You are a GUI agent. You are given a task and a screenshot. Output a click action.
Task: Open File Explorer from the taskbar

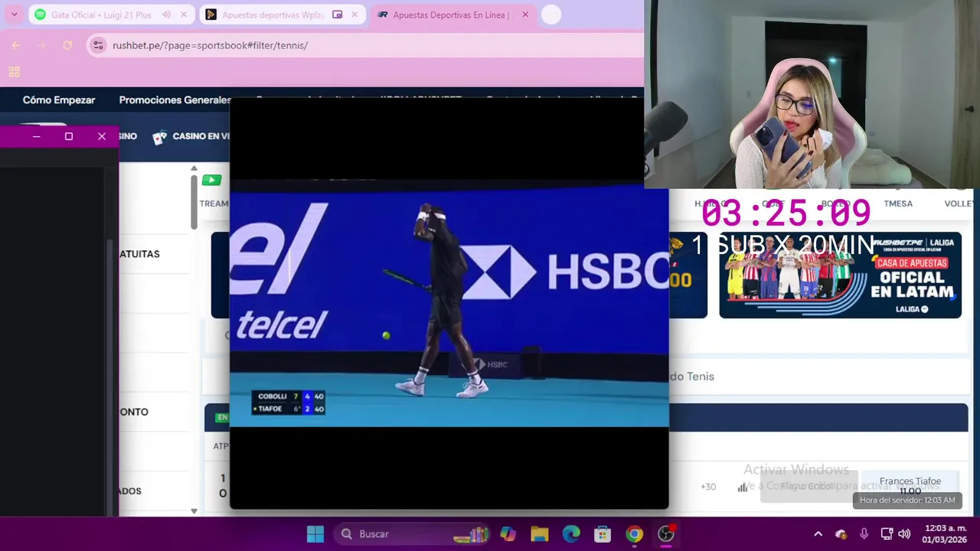540,534
